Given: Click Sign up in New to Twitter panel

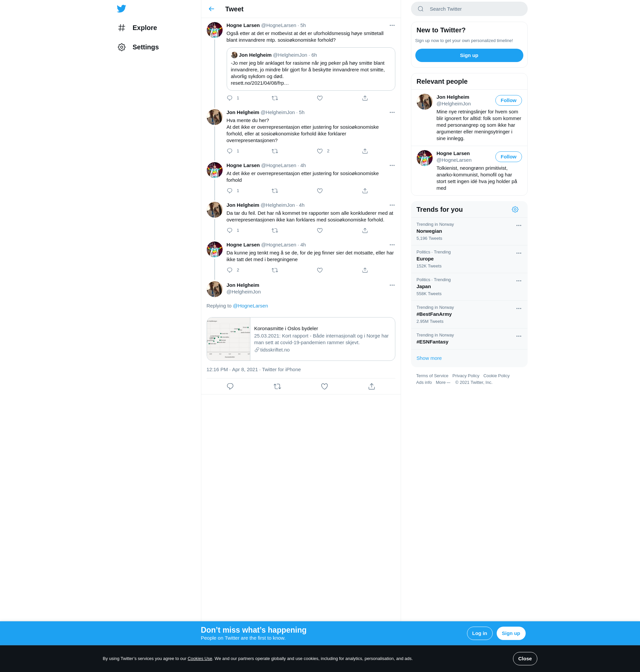Looking at the screenshot, I should [469, 55].
